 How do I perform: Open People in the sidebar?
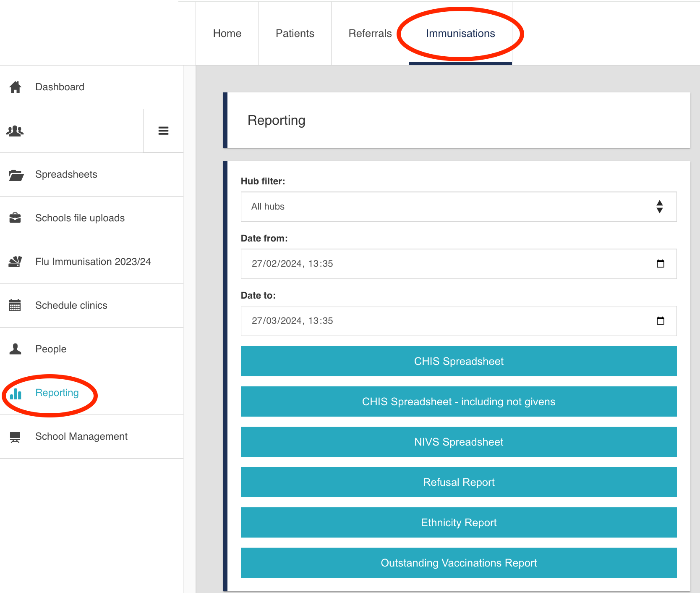(x=51, y=349)
